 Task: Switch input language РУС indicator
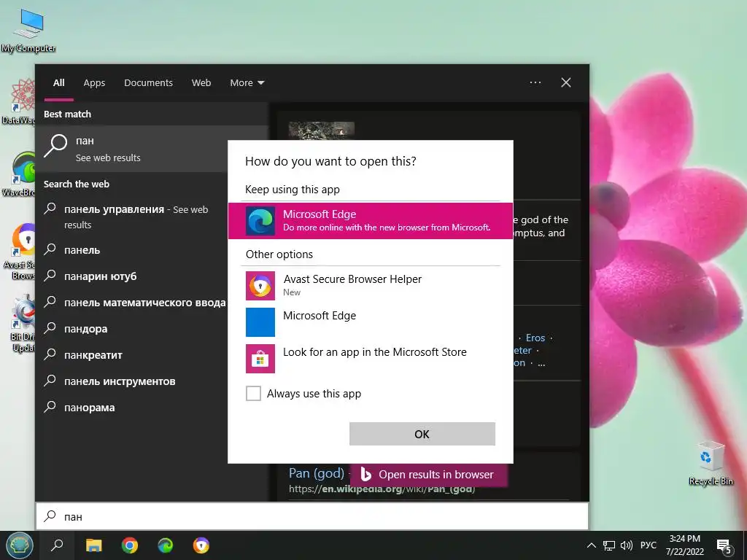649,545
